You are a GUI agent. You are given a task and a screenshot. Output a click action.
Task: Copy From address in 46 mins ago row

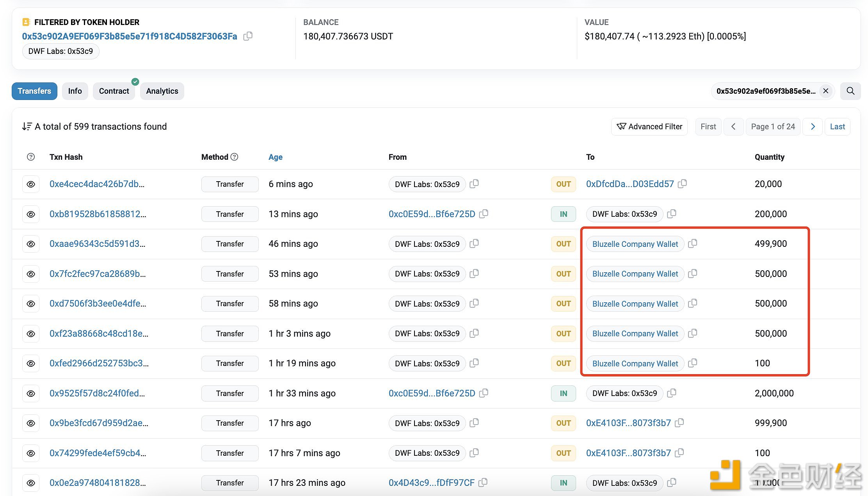tap(474, 243)
